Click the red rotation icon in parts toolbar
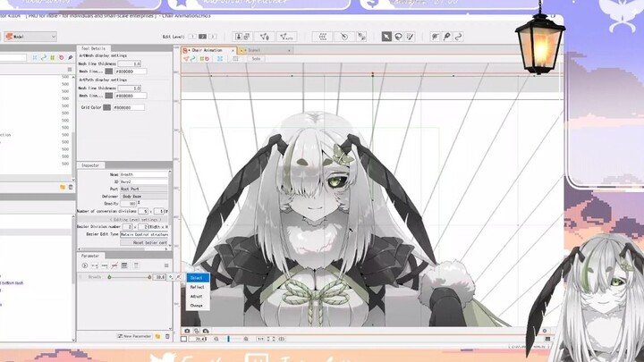Viewport: 644px width, 362px height. [x=61, y=57]
